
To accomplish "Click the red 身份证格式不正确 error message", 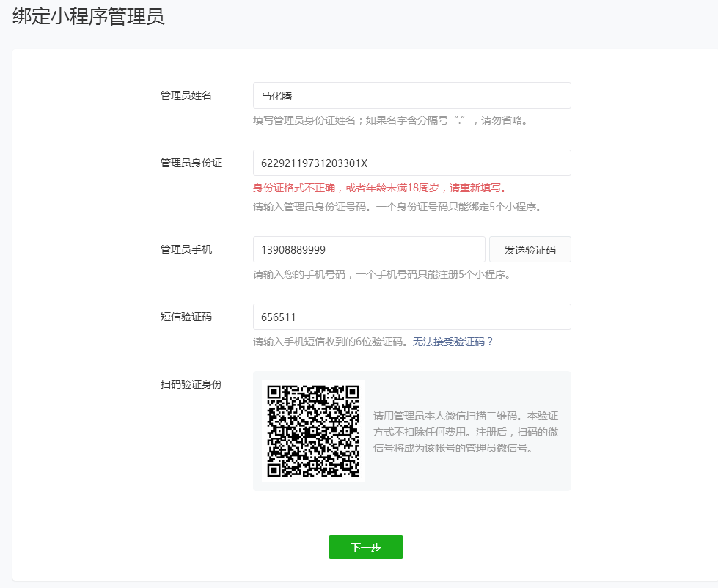I will pyautogui.click(x=380, y=188).
